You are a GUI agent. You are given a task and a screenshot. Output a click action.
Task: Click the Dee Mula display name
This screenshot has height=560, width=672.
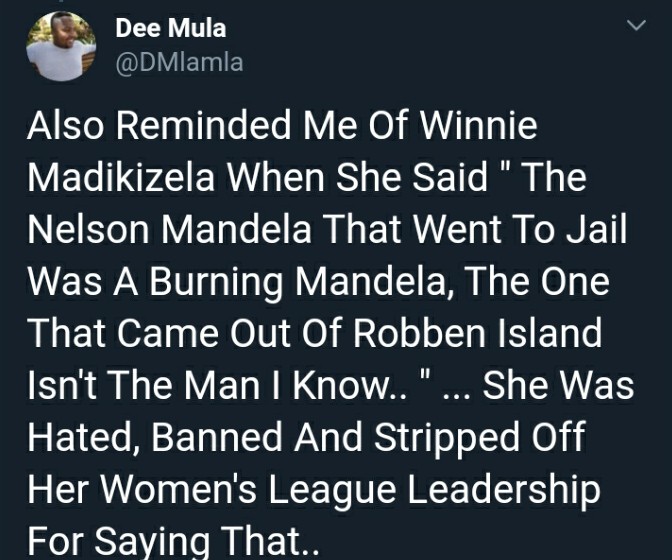(x=171, y=28)
